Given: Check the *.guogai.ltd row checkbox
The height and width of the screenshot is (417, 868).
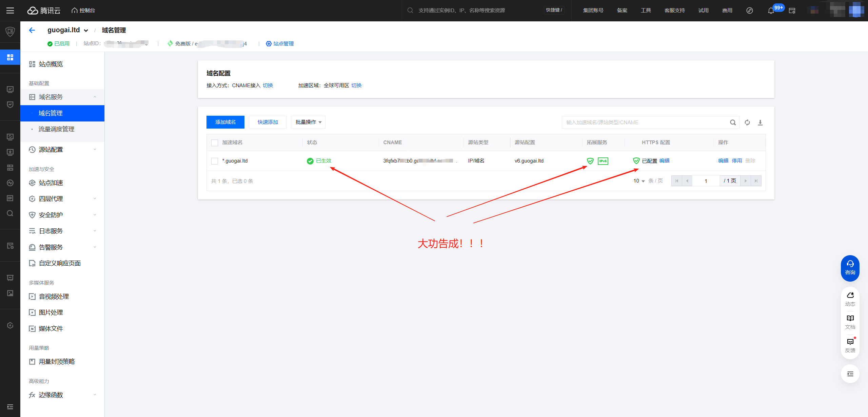Looking at the screenshot, I should click(x=215, y=161).
